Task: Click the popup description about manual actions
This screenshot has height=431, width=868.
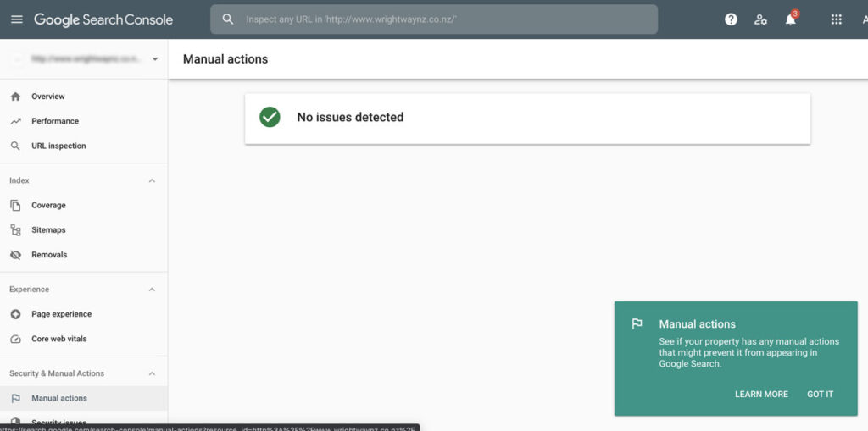Action: pyautogui.click(x=749, y=352)
